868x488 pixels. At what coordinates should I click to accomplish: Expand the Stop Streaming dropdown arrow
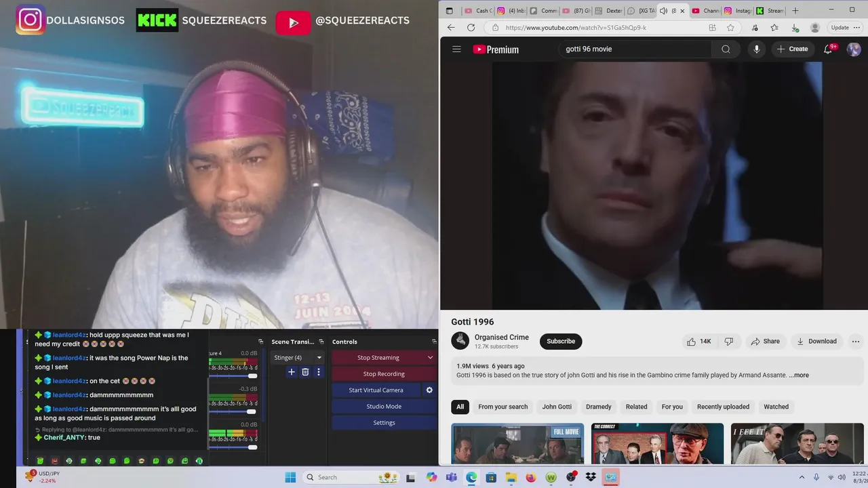click(x=430, y=358)
